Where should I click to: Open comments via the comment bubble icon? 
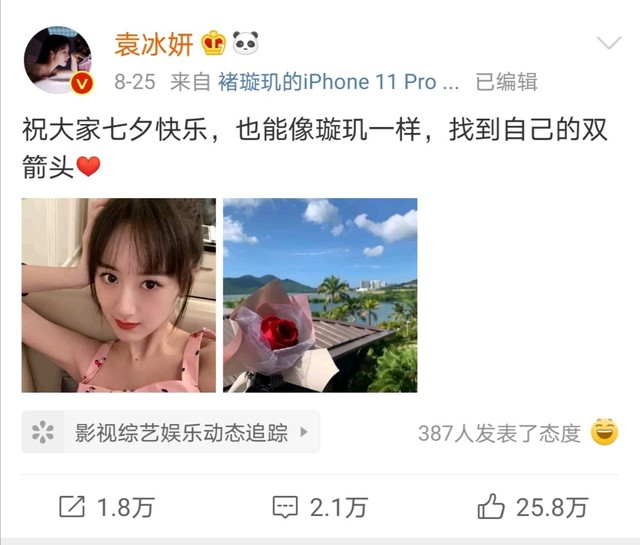point(285,507)
